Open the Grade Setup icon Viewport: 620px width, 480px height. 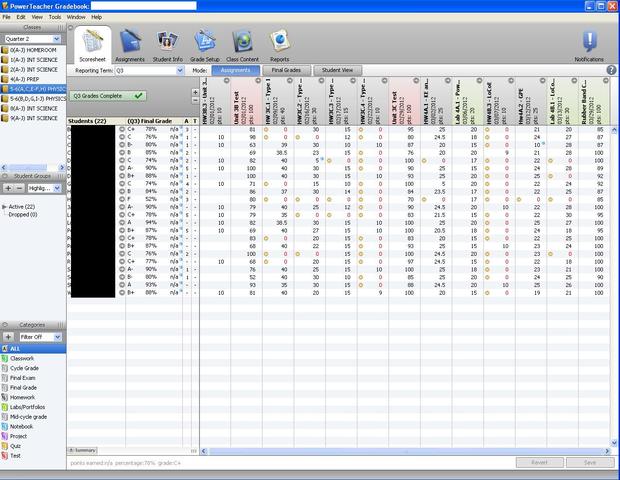click(x=205, y=45)
